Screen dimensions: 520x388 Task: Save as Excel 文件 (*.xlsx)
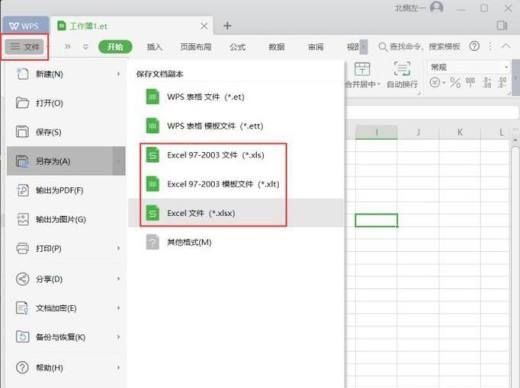tap(236, 213)
